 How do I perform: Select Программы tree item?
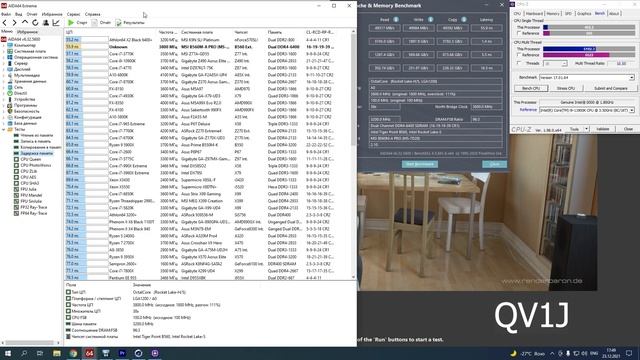pos(25,105)
